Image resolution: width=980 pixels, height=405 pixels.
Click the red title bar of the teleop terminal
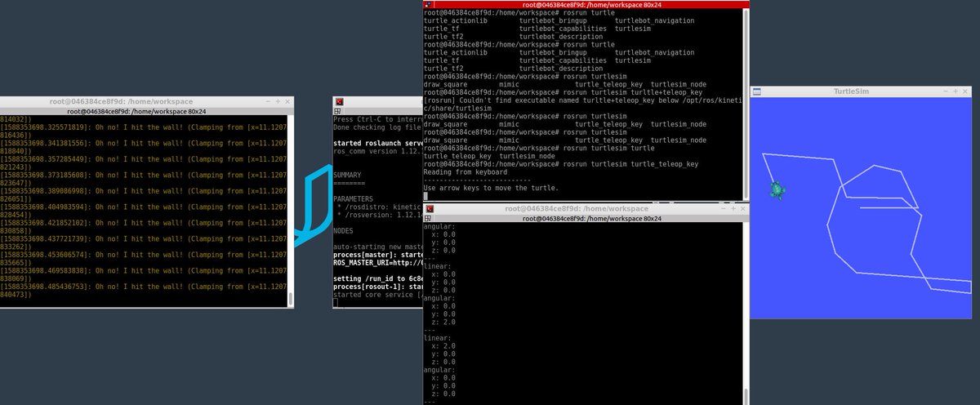point(586,4)
